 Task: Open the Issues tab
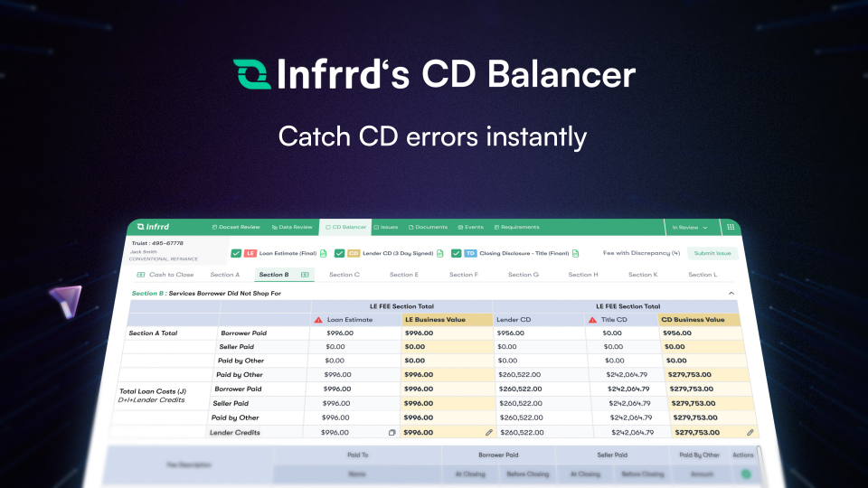[x=386, y=227]
